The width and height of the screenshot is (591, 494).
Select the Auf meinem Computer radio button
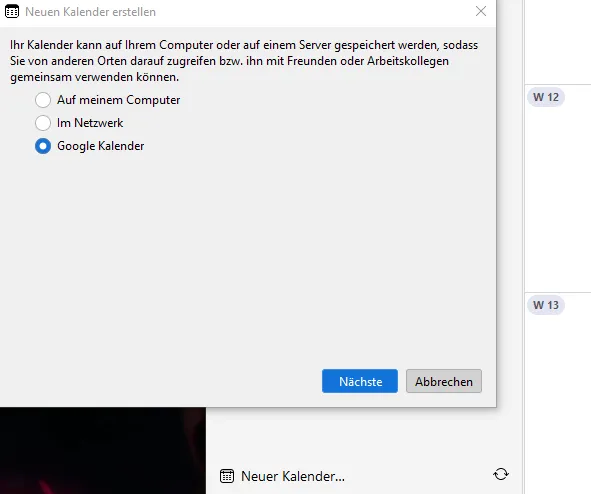tap(43, 100)
